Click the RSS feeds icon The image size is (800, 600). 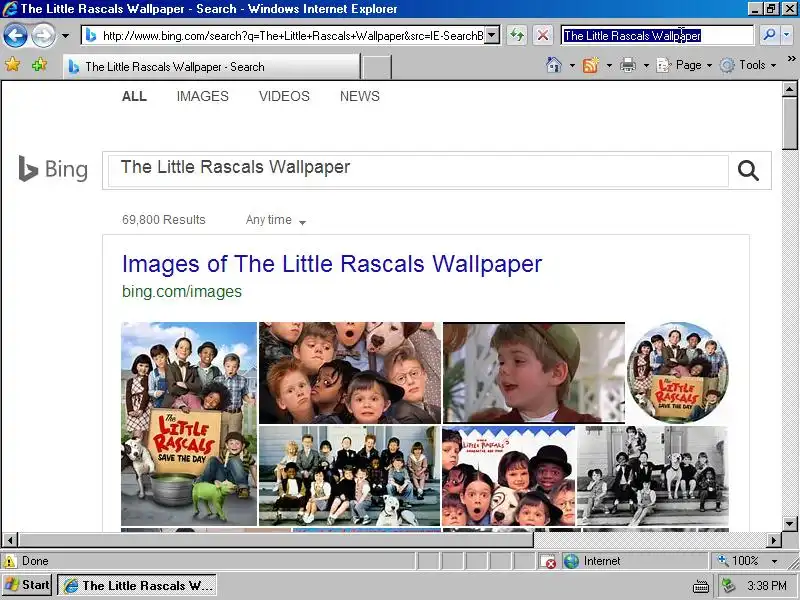590,65
